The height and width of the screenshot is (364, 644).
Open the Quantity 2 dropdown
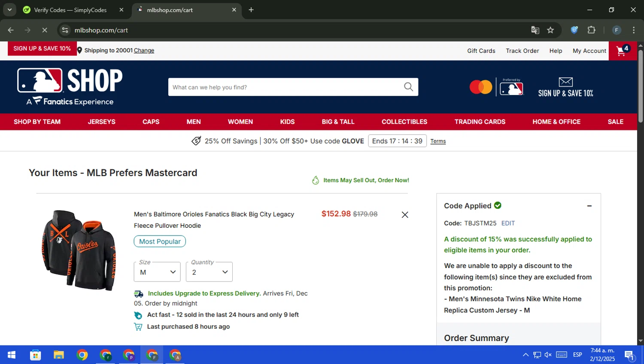pyautogui.click(x=209, y=272)
